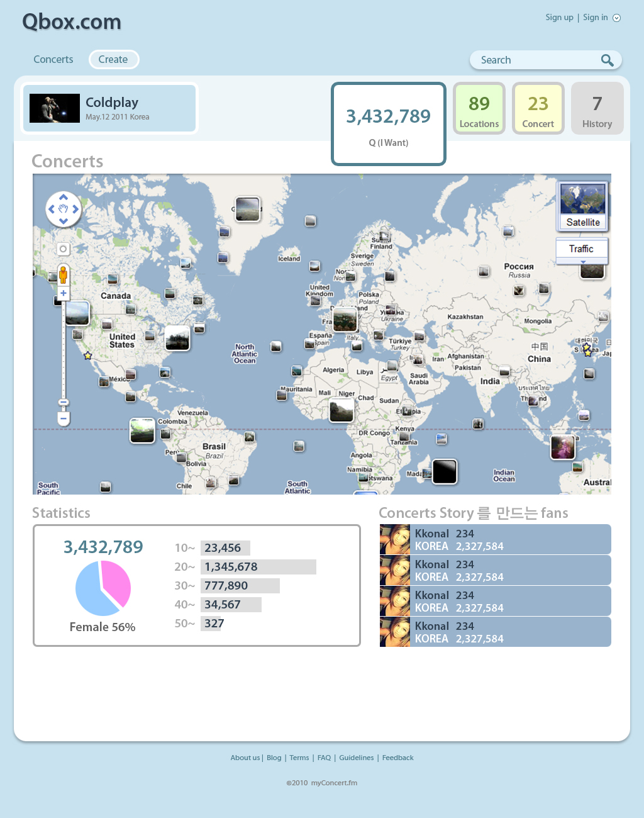Click the Coldplay artist name
The height and width of the screenshot is (818, 644).
coord(112,103)
